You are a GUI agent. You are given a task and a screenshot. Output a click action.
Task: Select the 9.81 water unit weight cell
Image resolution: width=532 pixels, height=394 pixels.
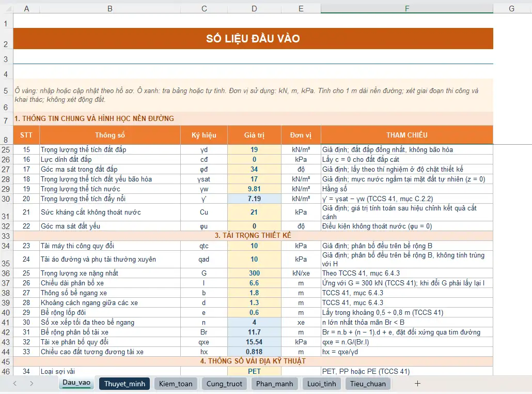254,189
